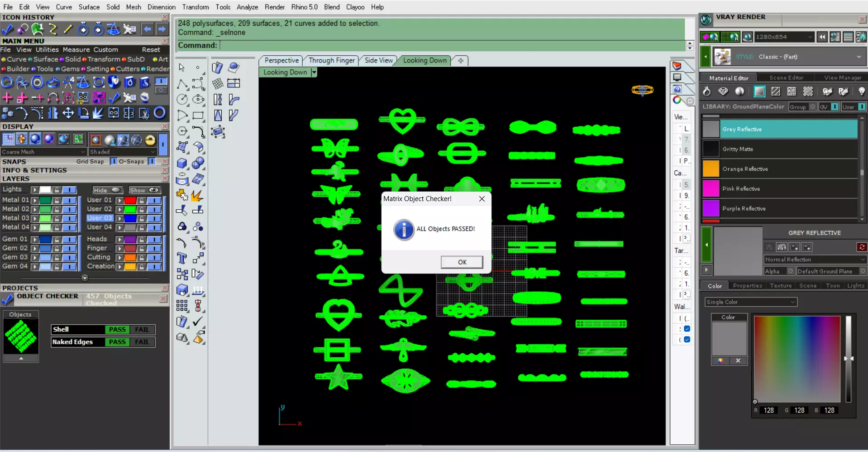Click the box solid tool
This screenshot has width=868, height=452.
pos(182,163)
